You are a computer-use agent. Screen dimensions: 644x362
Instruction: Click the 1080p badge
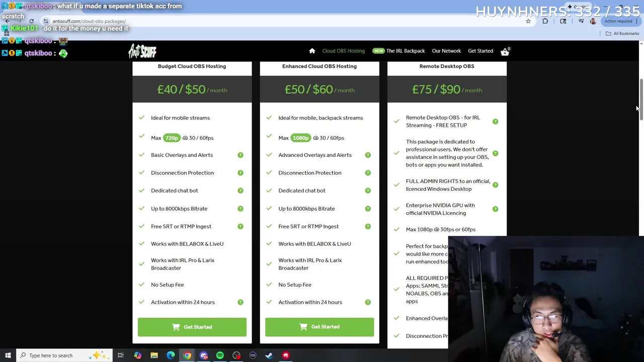[x=300, y=138]
